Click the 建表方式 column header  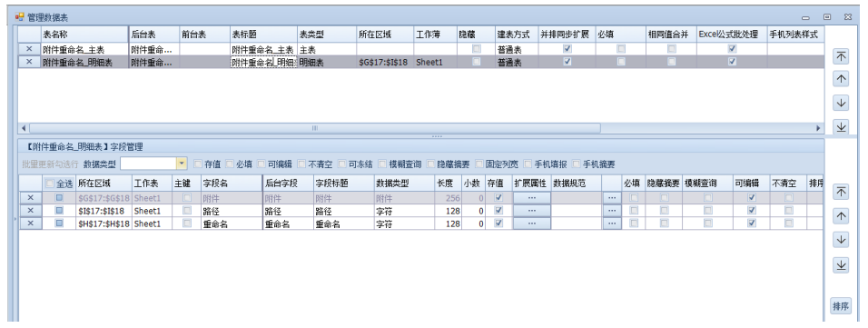click(517, 35)
